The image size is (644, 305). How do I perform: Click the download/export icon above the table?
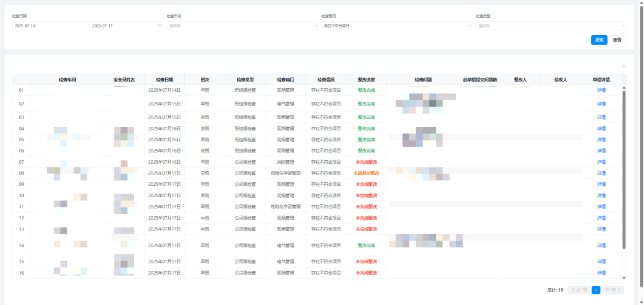point(624,66)
